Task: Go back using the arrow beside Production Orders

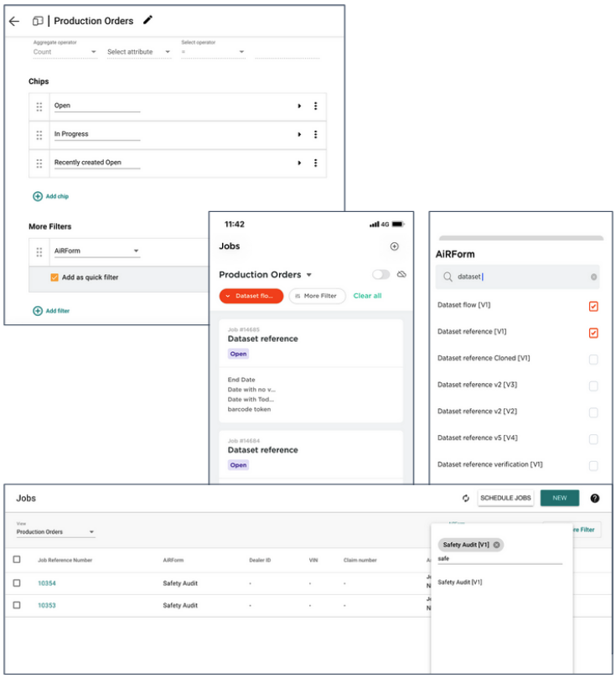Action: tap(14, 21)
